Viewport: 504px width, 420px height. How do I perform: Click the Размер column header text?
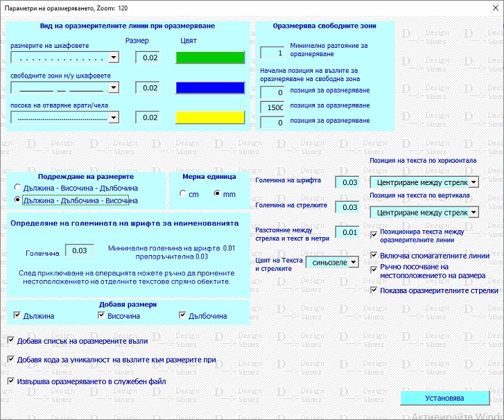coord(137,40)
